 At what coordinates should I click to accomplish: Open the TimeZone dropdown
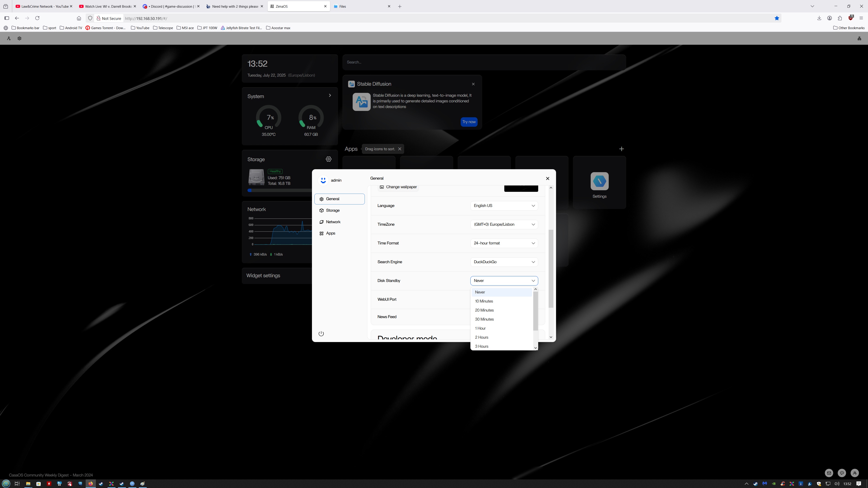click(x=504, y=224)
